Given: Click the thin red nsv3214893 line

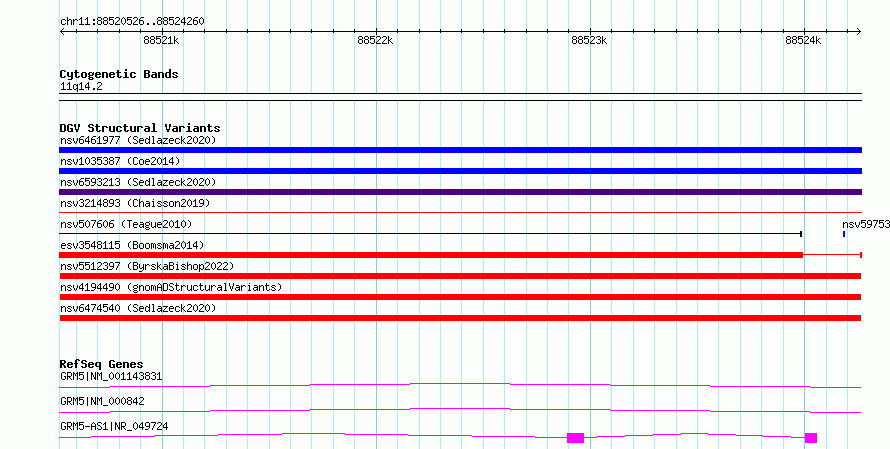Looking at the screenshot, I should (x=460, y=213).
